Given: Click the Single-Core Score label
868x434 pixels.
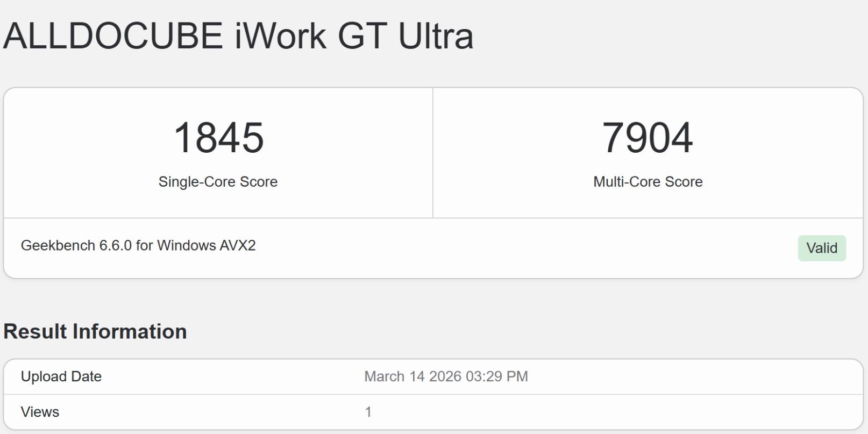Looking at the screenshot, I should (x=218, y=182).
